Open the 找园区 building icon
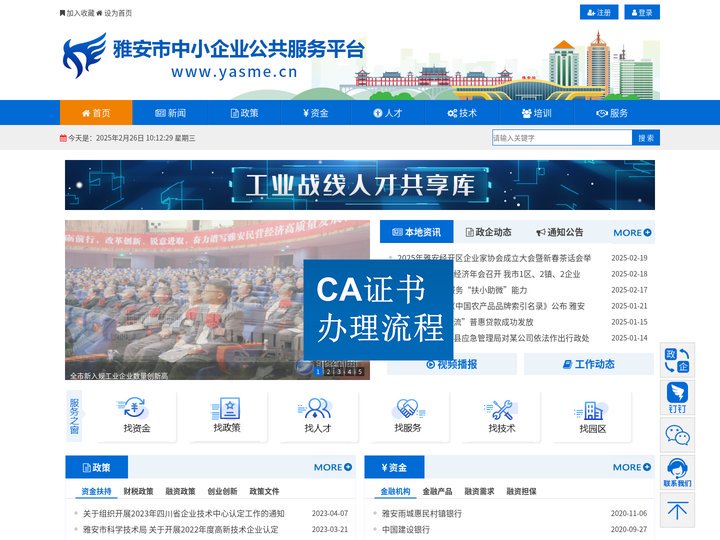 [592, 416]
